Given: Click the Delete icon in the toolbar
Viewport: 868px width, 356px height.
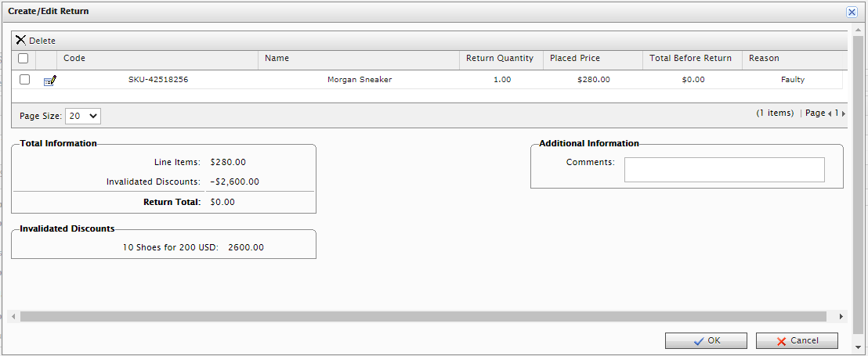Looking at the screenshot, I should pyautogui.click(x=21, y=40).
